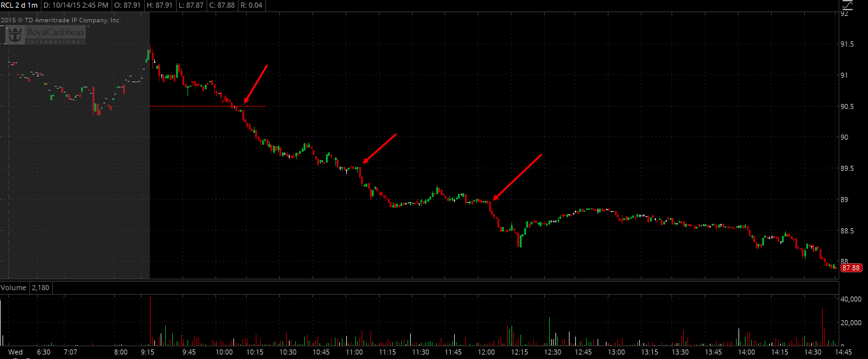Click the 13:30 time axis label

pos(681,352)
